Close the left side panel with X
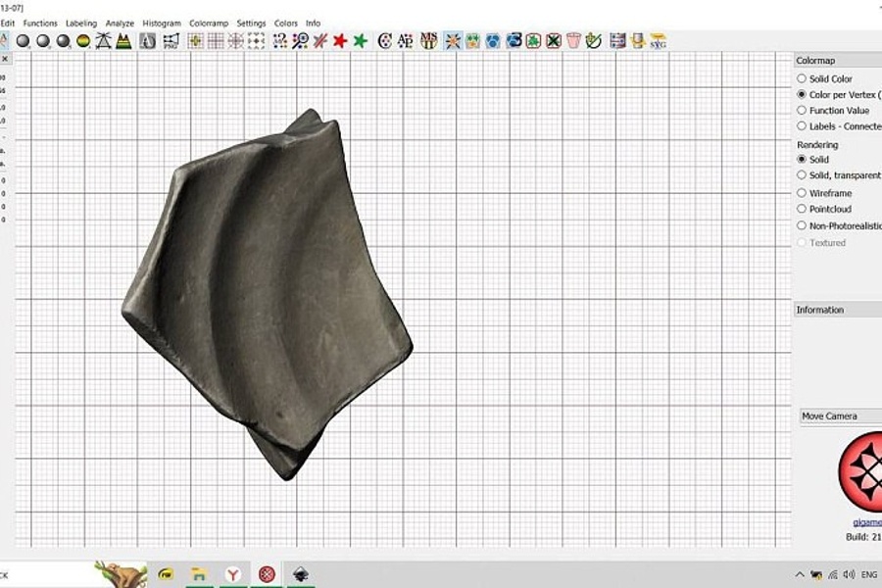 [x=5, y=59]
